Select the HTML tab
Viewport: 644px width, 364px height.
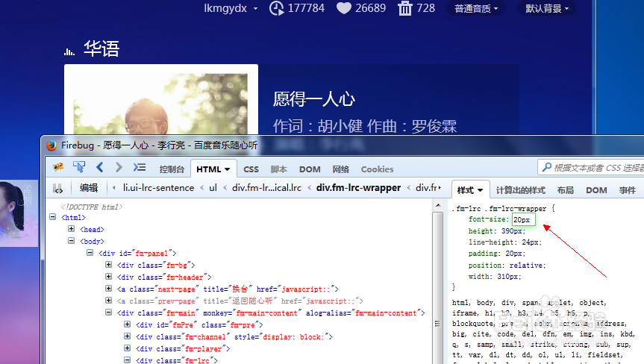[213, 169]
